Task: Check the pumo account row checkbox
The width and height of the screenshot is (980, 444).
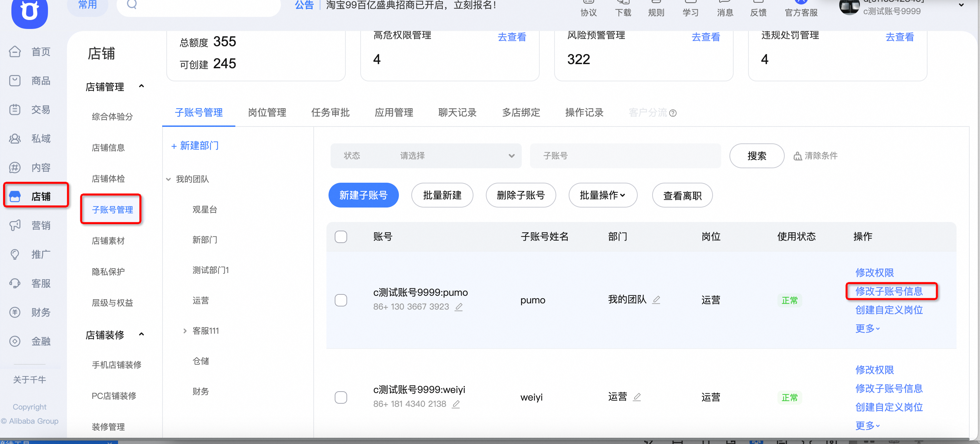Action: pyautogui.click(x=341, y=300)
